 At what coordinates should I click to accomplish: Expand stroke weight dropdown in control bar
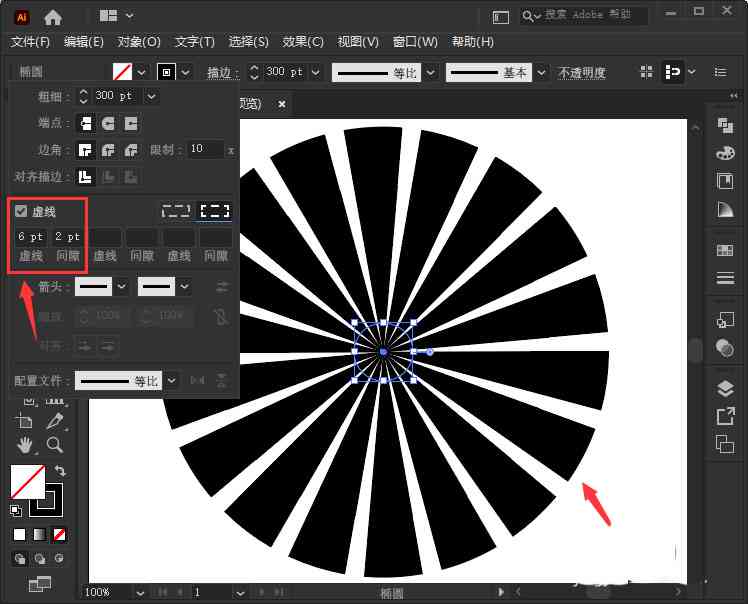click(x=315, y=73)
